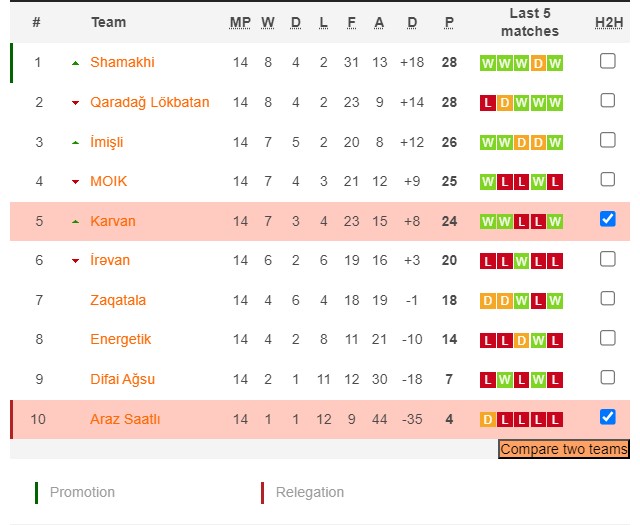Image resolution: width=640 pixels, height=525 pixels.
Task: Sort table by MP column header
Action: click(x=240, y=22)
